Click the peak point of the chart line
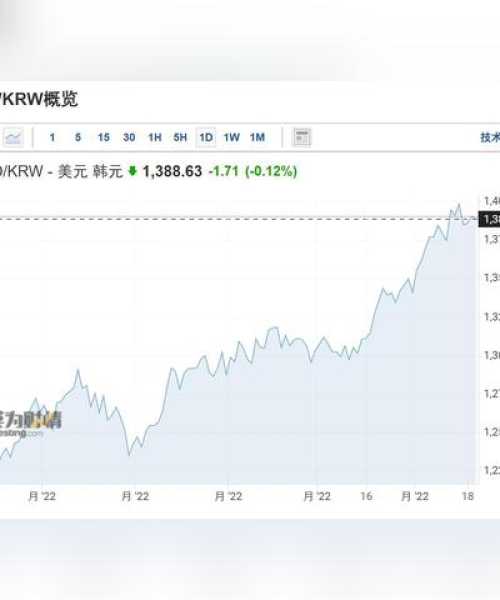The image size is (500, 600). (x=459, y=205)
